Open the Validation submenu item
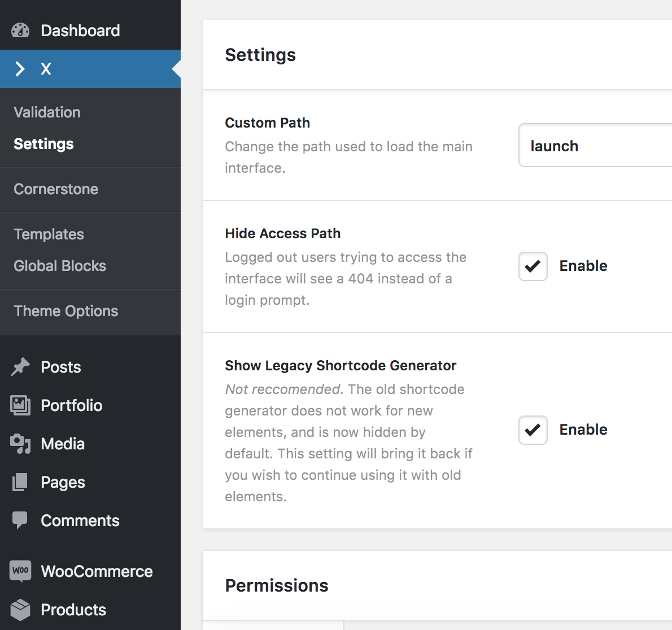 pos(47,112)
